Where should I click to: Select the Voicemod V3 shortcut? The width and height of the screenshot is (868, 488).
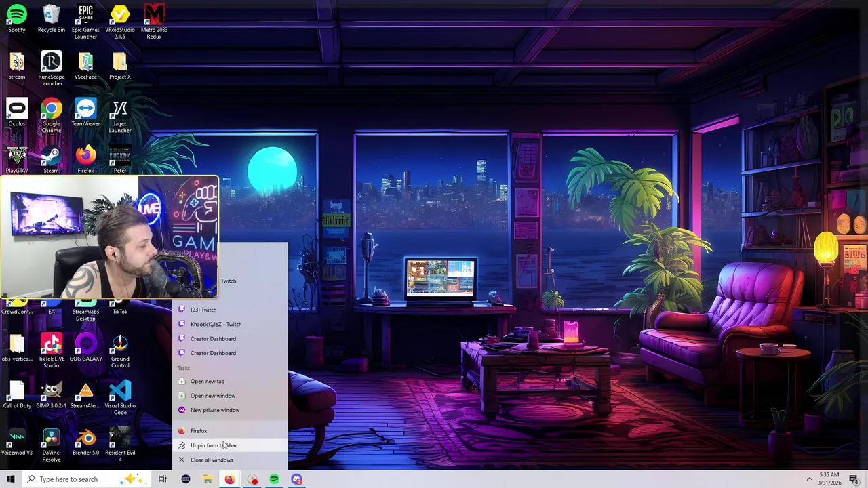click(17, 441)
